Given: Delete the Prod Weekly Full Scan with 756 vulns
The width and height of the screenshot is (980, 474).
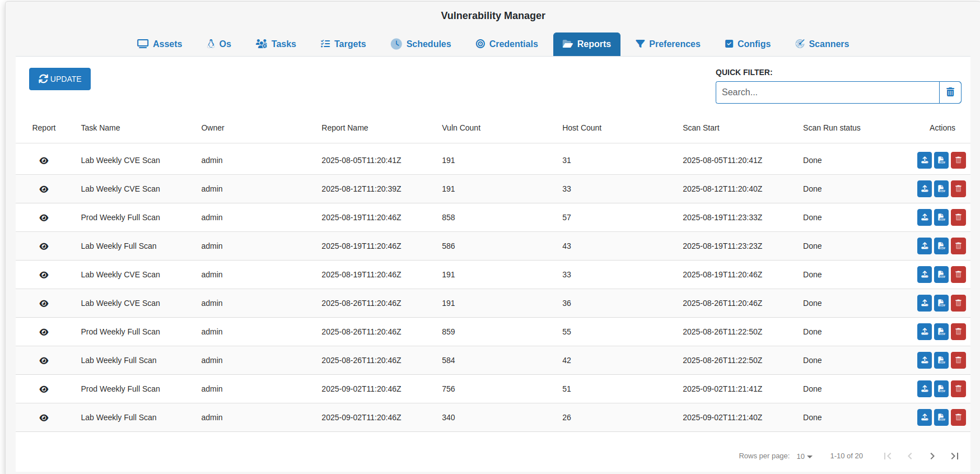Looking at the screenshot, I should (958, 389).
